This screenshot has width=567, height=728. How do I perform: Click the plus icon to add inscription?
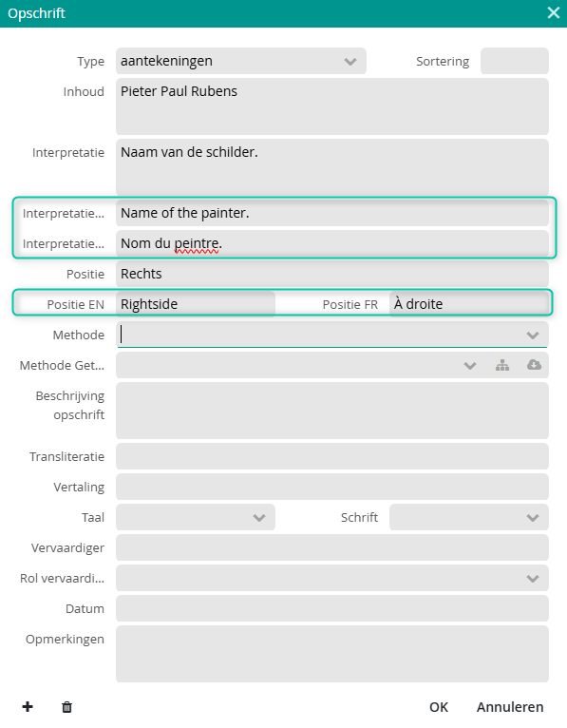[x=28, y=707]
